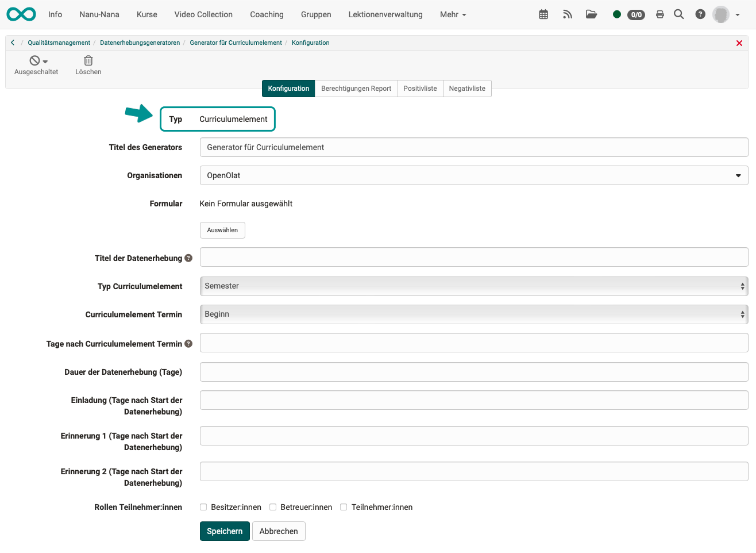The image size is (756, 553).
Task: Check the Betreuer:innen checkbox
Action: [273, 507]
